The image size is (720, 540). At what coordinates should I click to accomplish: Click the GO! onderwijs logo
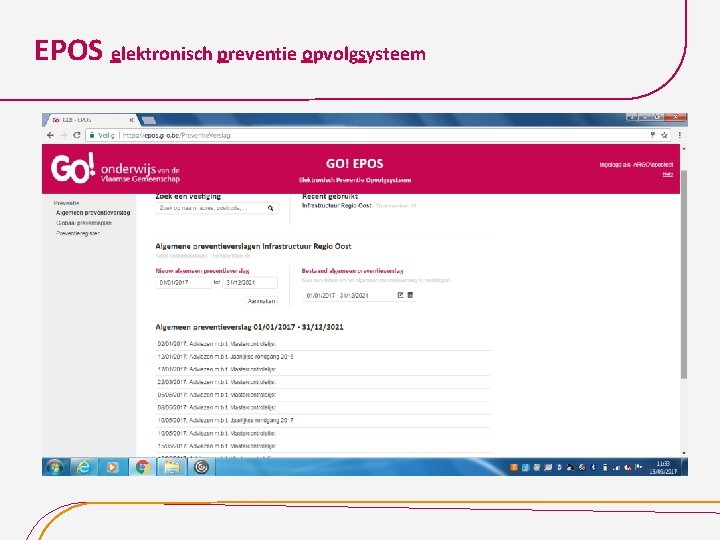115,169
